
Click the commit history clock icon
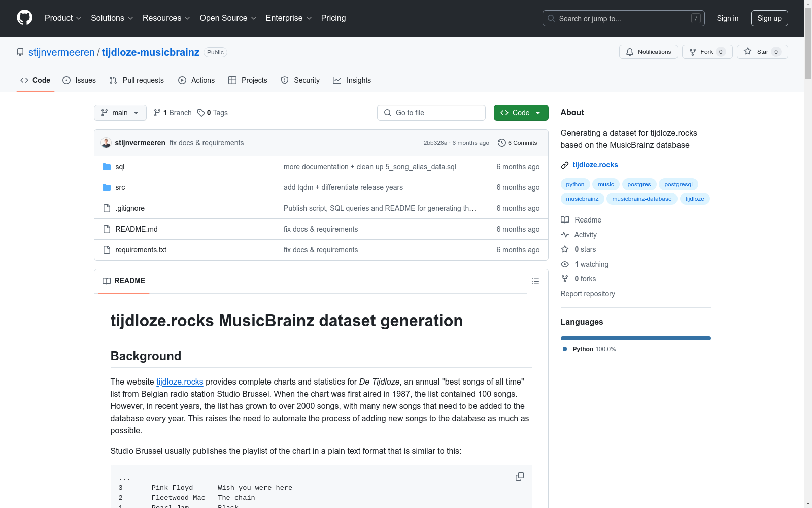[502, 143]
